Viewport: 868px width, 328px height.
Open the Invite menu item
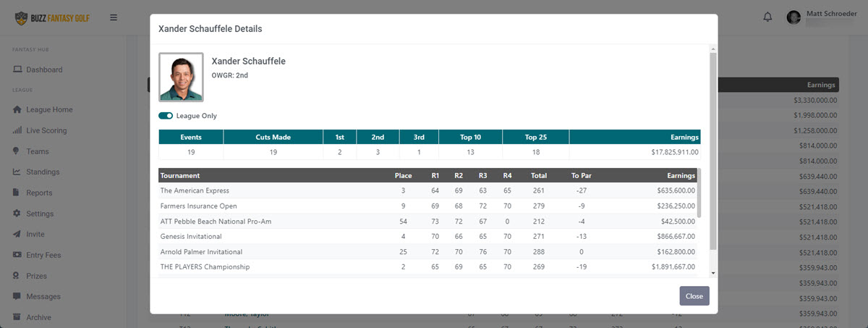35,235
